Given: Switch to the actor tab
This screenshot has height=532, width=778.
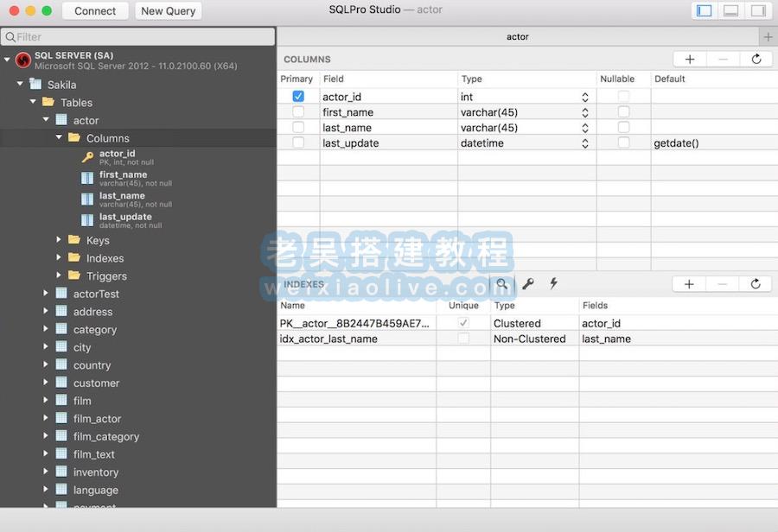Looking at the screenshot, I should [517, 36].
